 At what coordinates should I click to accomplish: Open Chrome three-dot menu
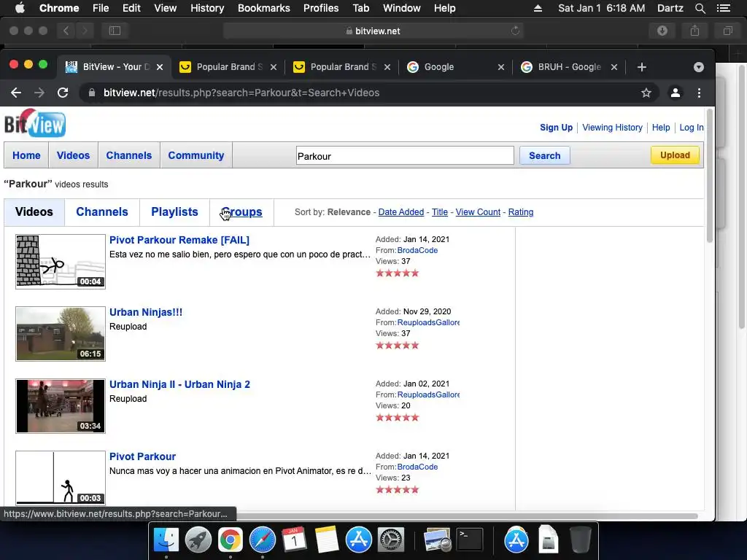(x=699, y=93)
